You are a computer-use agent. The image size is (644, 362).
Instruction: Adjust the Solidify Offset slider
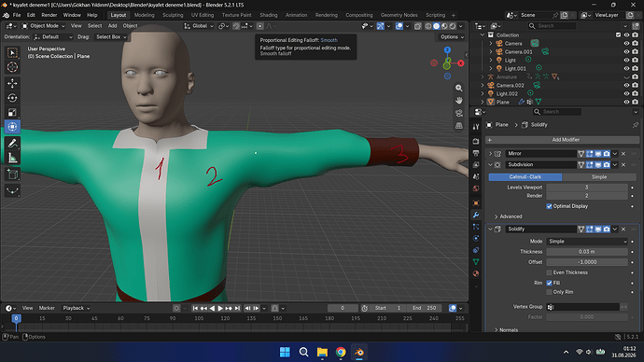(x=587, y=262)
